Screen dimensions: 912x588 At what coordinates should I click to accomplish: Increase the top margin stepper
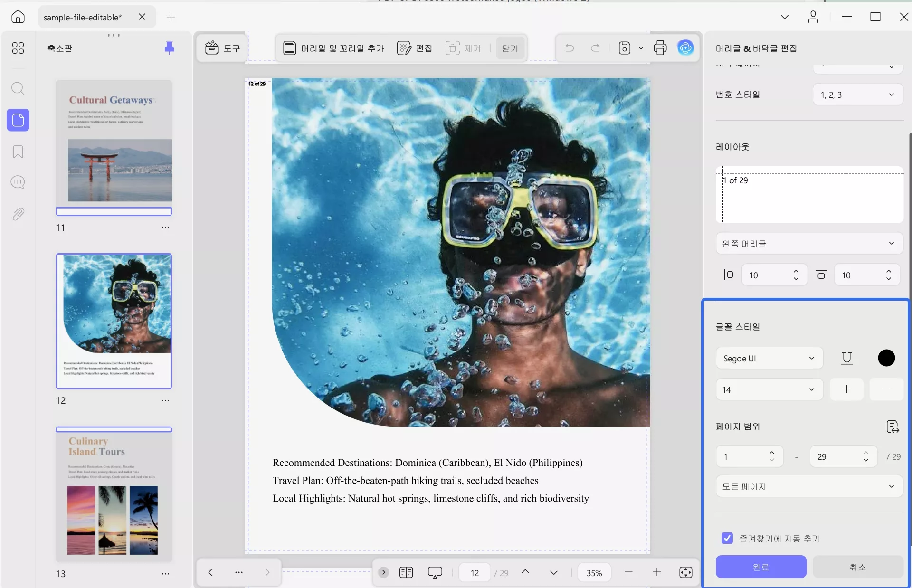pyautogui.click(x=889, y=272)
